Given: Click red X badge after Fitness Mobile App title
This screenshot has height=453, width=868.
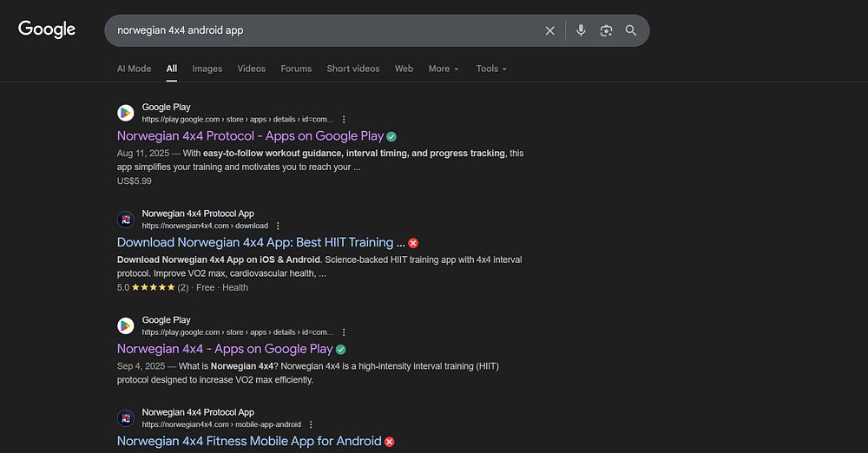Looking at the screenshot, I should click(389, 442).
